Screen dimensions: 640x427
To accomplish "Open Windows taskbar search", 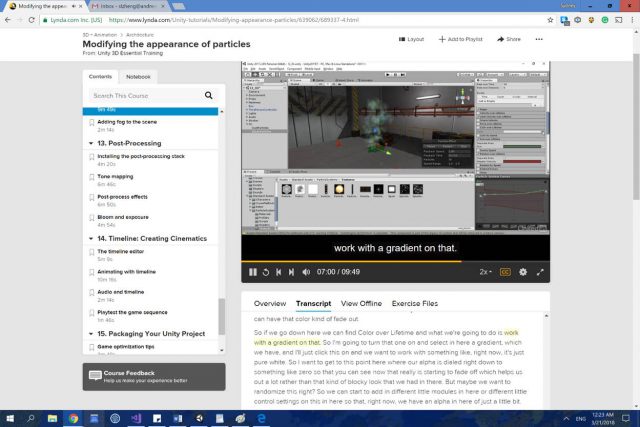I will (x=31, y=418).
